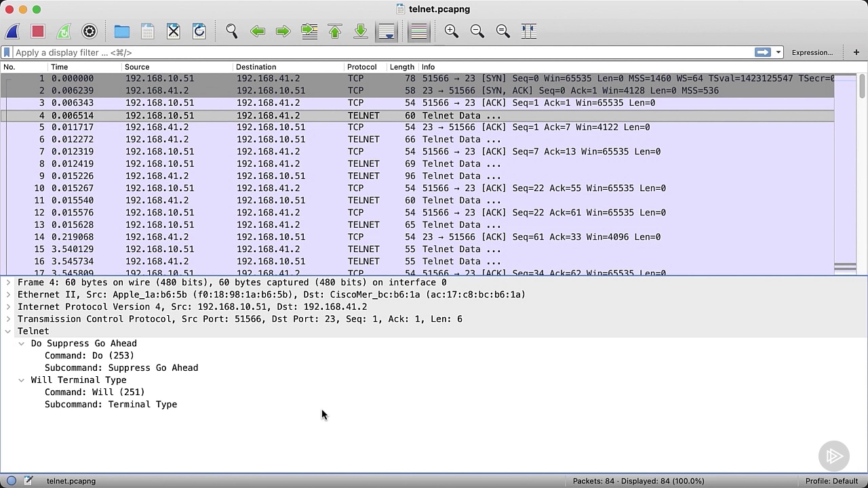Select packet 9 with length 96
The height and width of the screenshot is (488, 868).
417,176
